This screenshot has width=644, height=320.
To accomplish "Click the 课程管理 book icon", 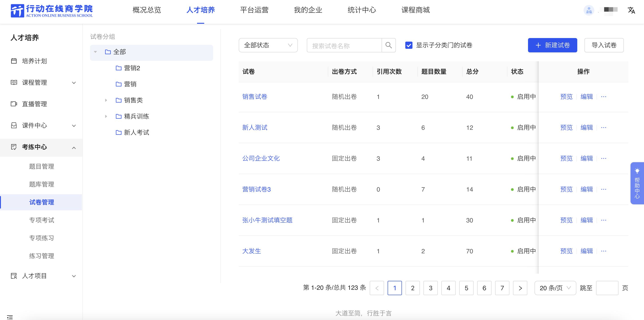I will tap(14, 82).
